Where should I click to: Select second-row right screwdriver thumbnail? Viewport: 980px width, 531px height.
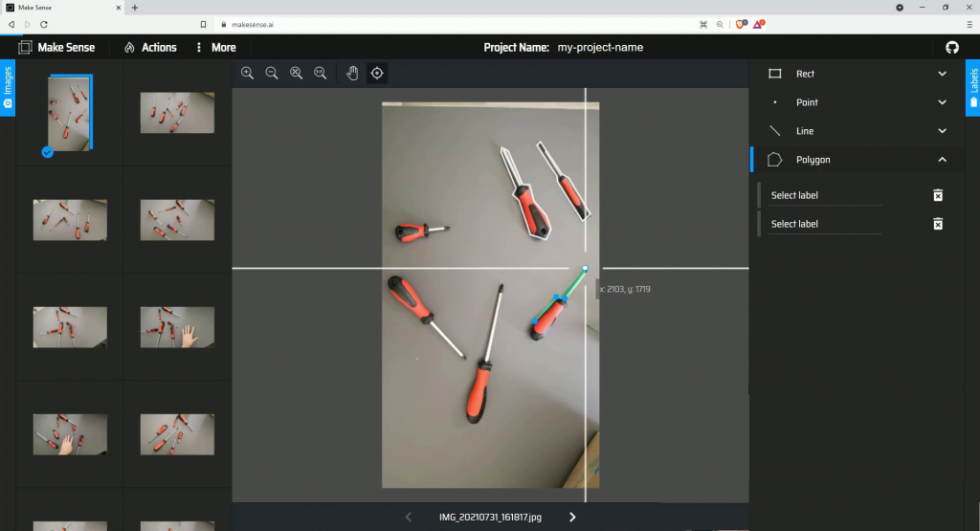point(177,220)
